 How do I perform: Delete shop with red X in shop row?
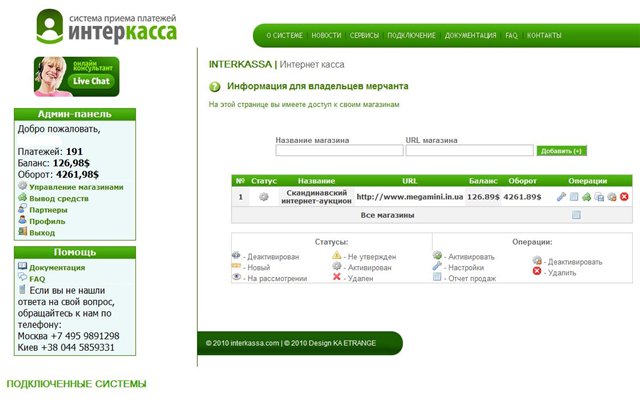coord(624,197)
